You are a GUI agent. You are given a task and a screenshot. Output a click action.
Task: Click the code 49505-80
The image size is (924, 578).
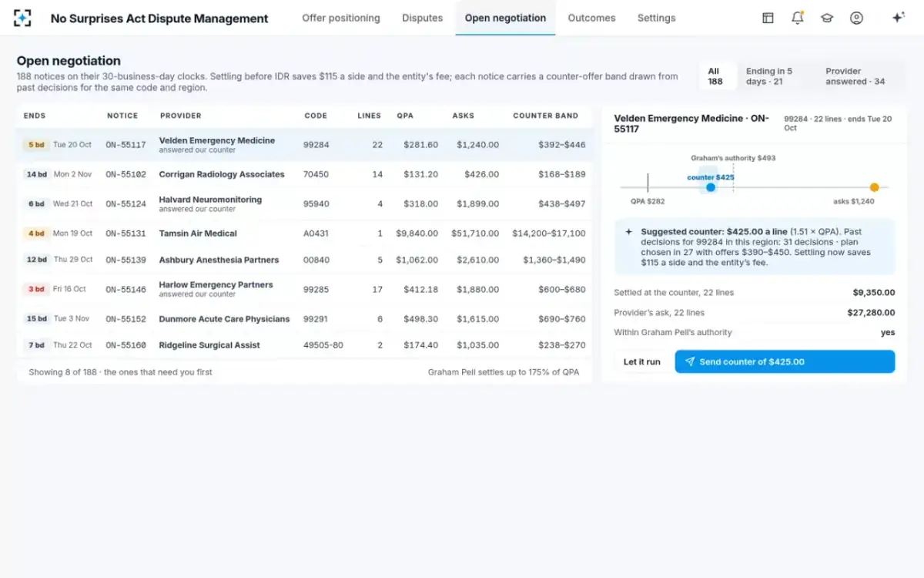(x=323, y=345)
